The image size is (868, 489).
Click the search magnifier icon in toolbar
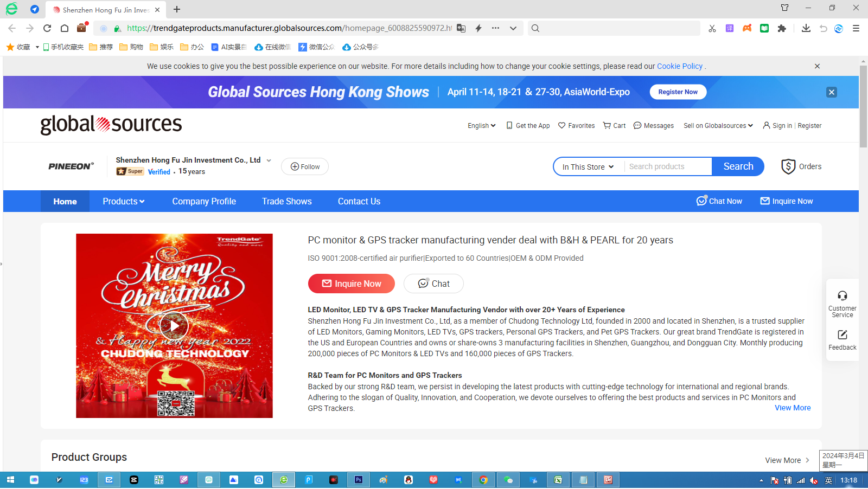tap(535, 28)
